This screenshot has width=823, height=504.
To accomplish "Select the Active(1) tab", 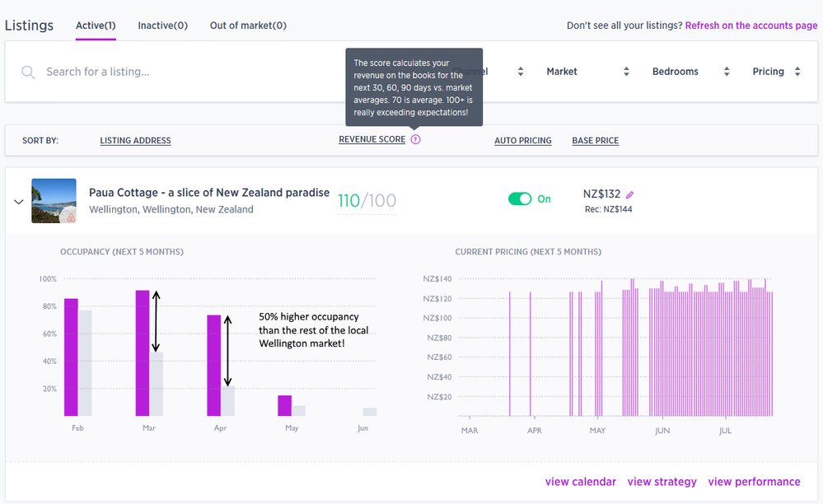I will coord(96,26).
